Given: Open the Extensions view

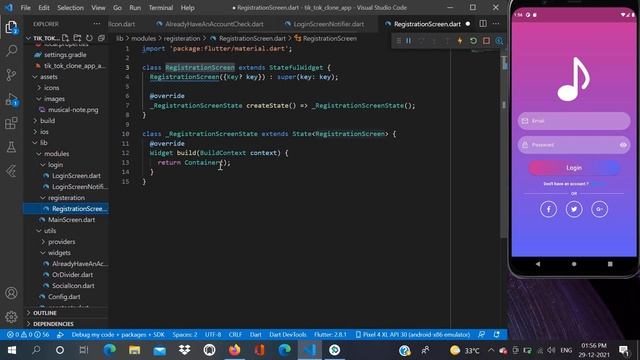Looking at the screenshot, I should [11, 123].
